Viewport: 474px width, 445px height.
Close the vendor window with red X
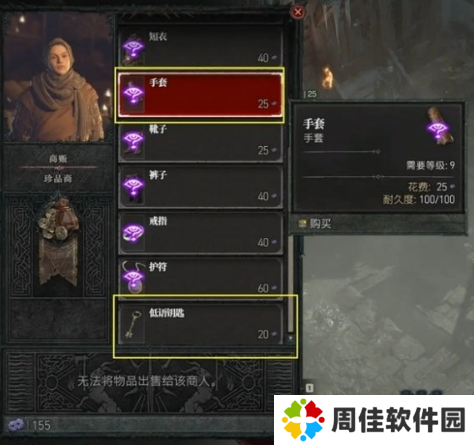(x=298, y=12)
